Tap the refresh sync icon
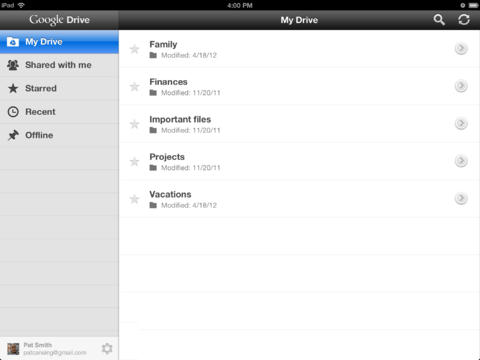480x360 pixels. 464,20
